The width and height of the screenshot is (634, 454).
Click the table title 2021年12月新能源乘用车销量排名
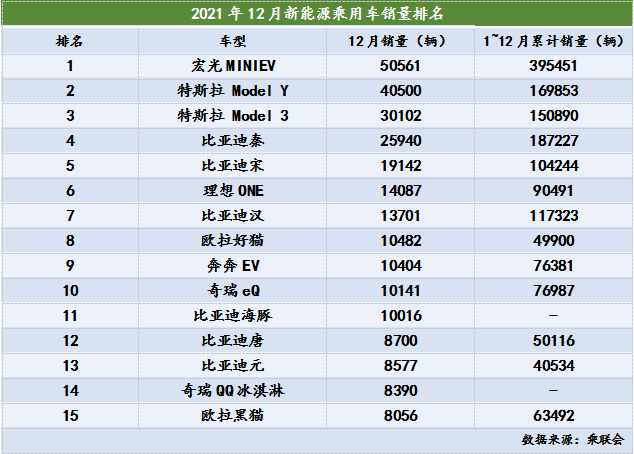click(317, 14)
